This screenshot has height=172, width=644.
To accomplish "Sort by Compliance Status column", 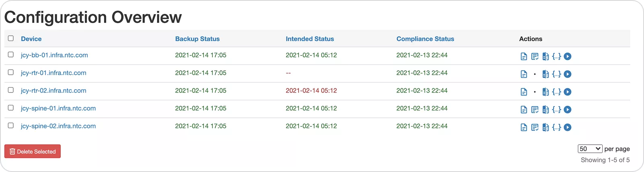I will point(425,39).
